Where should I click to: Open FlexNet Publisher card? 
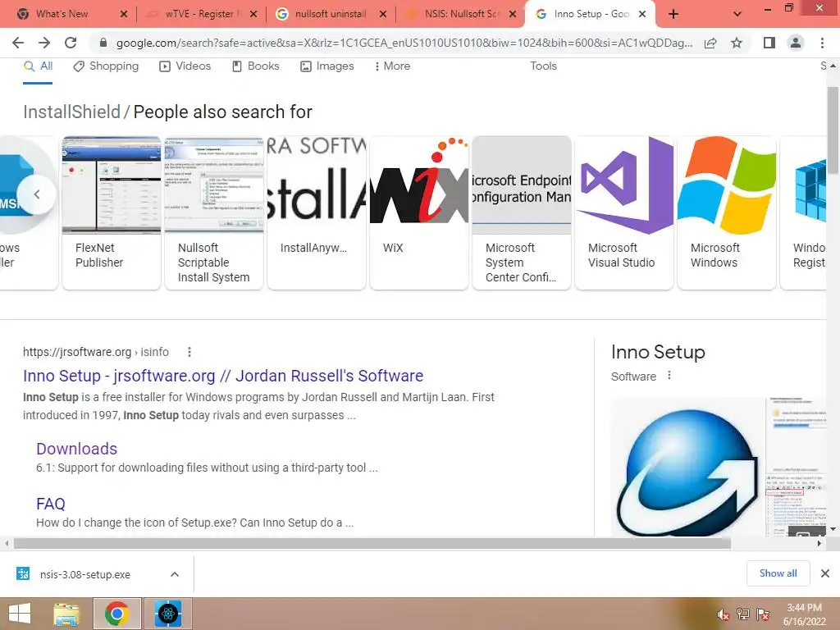click(112, 212)
